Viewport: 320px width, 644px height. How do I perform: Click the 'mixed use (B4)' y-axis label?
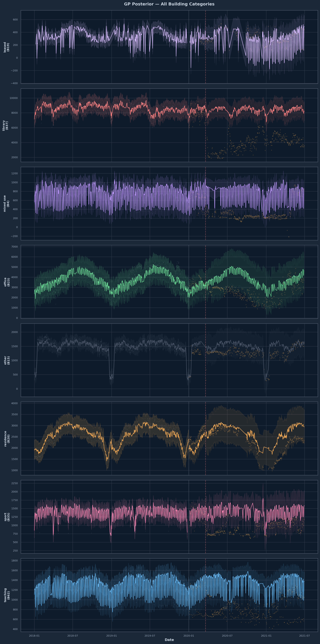tap(6, 204)
